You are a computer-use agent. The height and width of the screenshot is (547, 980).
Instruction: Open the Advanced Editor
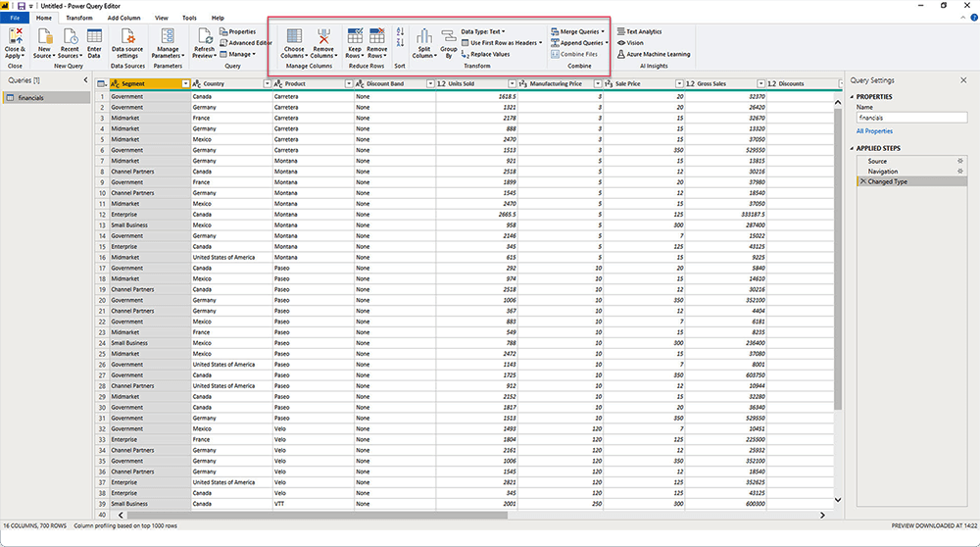tap(246, 42)
